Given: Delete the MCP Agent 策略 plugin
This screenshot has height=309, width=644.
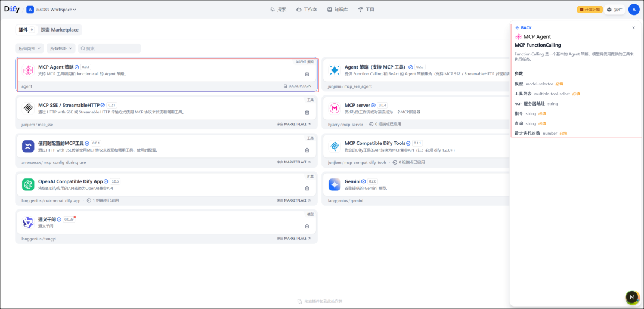Looking at the screenshot, I should (x=307, y=74).
